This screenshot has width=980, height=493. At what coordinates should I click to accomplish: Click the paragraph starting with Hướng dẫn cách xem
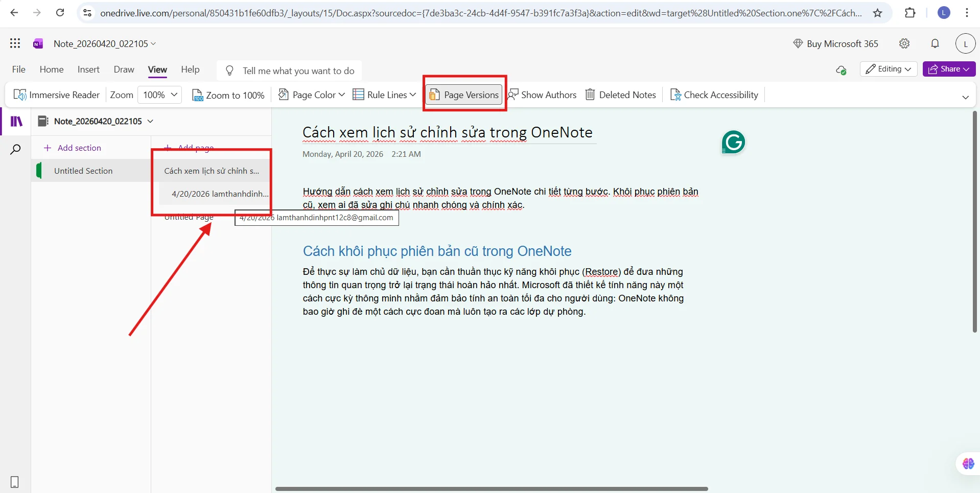click(501, 198)
